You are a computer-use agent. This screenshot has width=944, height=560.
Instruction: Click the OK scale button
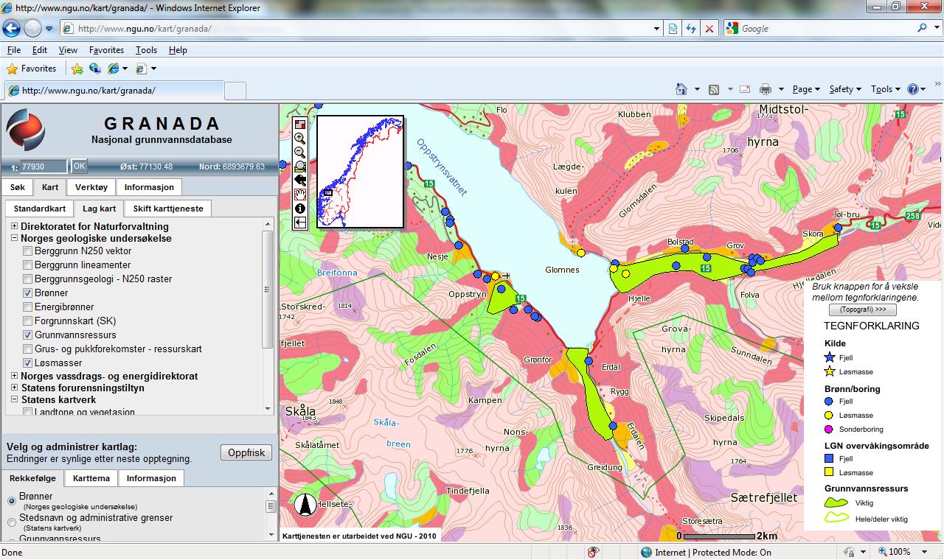point(78,166)
